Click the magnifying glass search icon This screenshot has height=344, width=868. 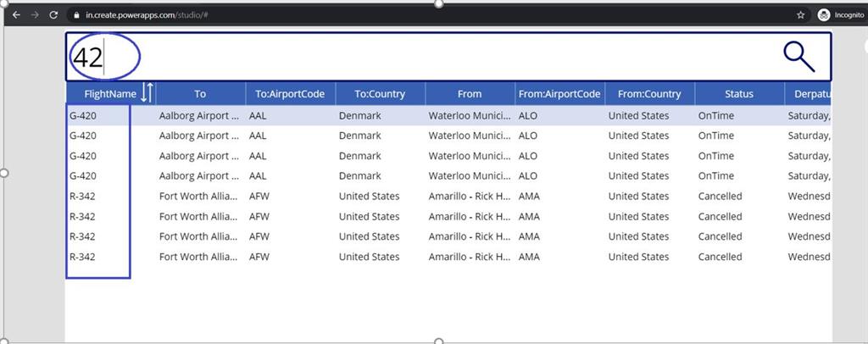coord(798,57)
